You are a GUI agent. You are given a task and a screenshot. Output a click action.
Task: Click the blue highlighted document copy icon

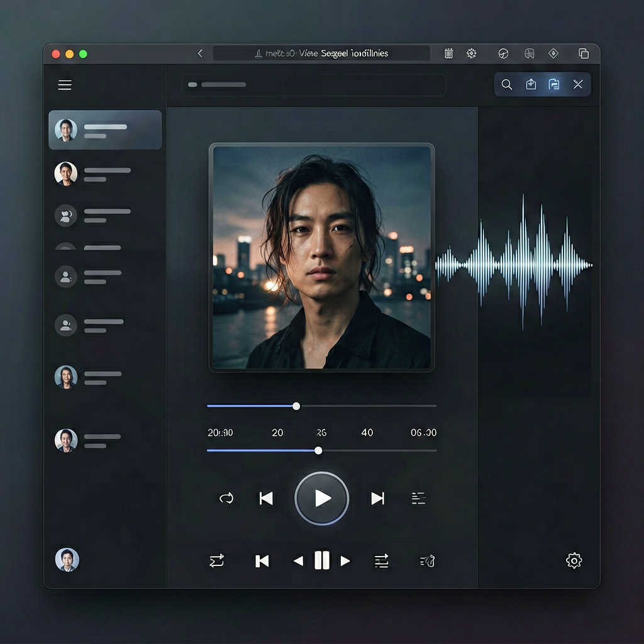point(554,84)
